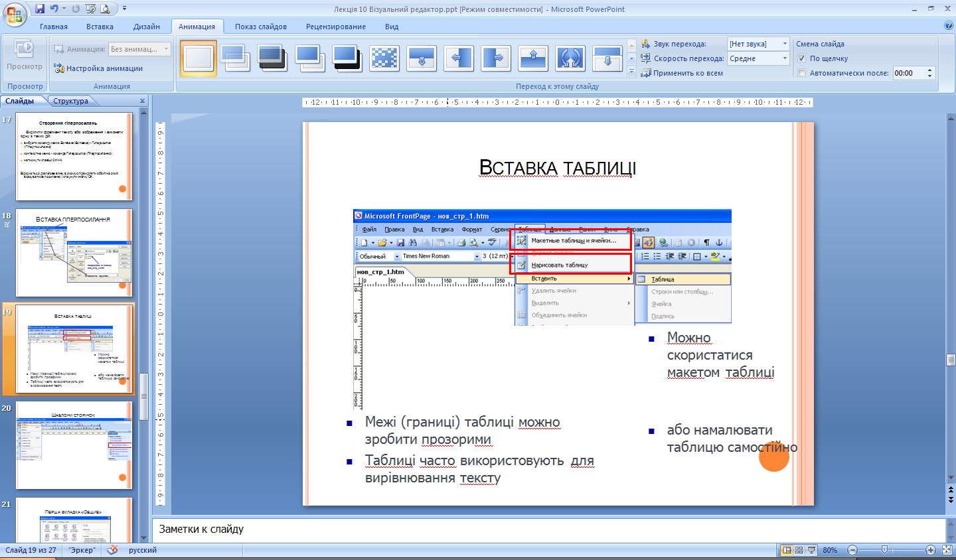Choose the 'No transition' thumbnail in gallery
Screen dimensions: 956x560
click(x=199, y=58)
